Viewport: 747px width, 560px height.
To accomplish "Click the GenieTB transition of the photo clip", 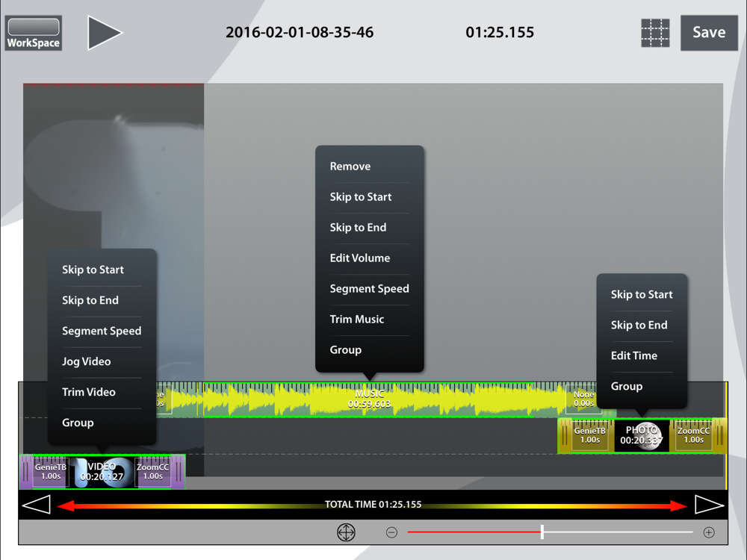I will point(590,435).
